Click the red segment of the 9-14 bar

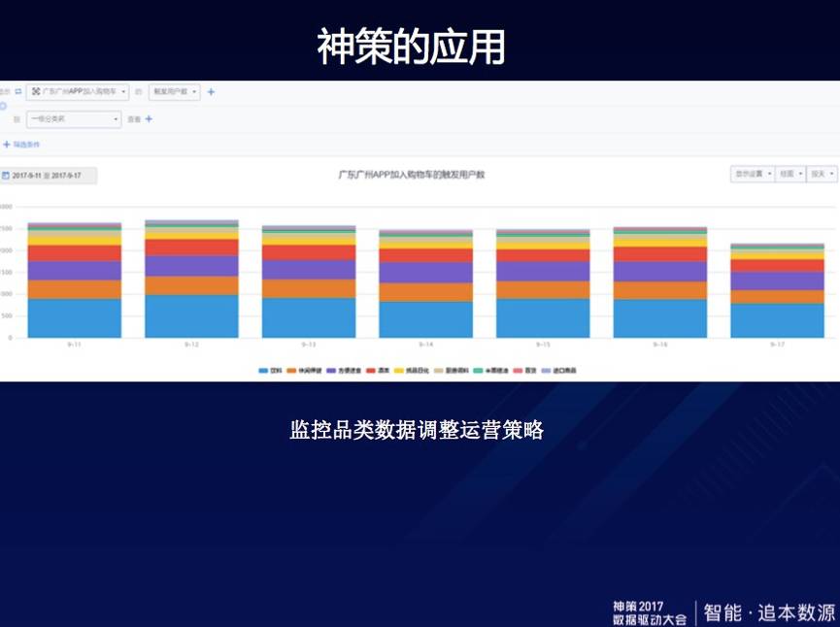(426, 255)
